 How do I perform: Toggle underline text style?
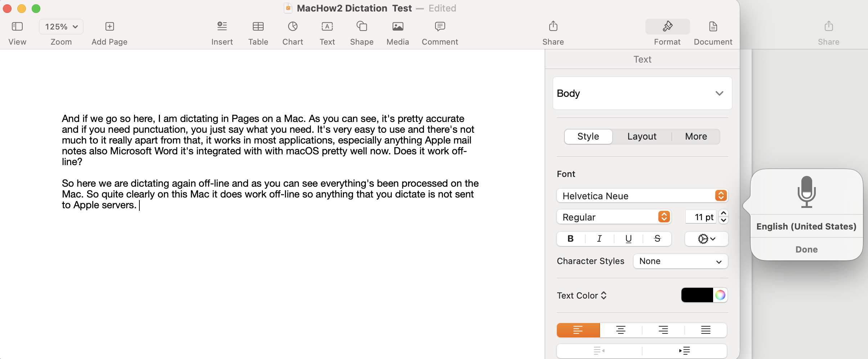pos(628,239)
